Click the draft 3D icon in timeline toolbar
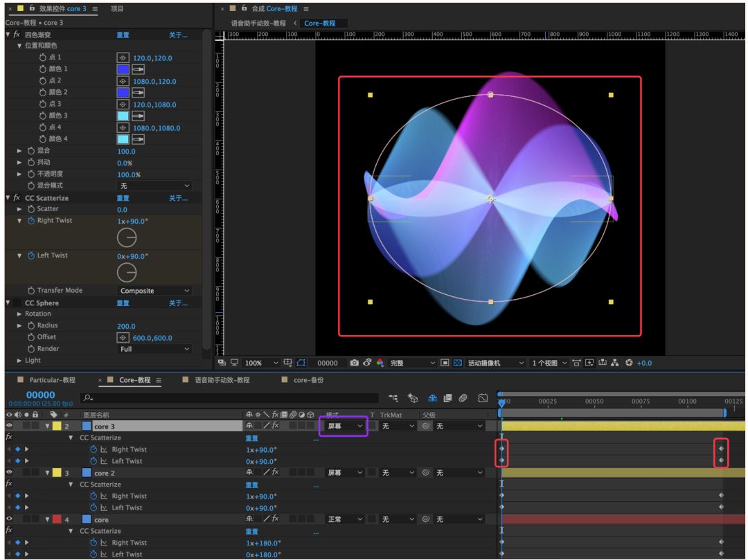Viewport: 748px width, 560px height. 413,398
